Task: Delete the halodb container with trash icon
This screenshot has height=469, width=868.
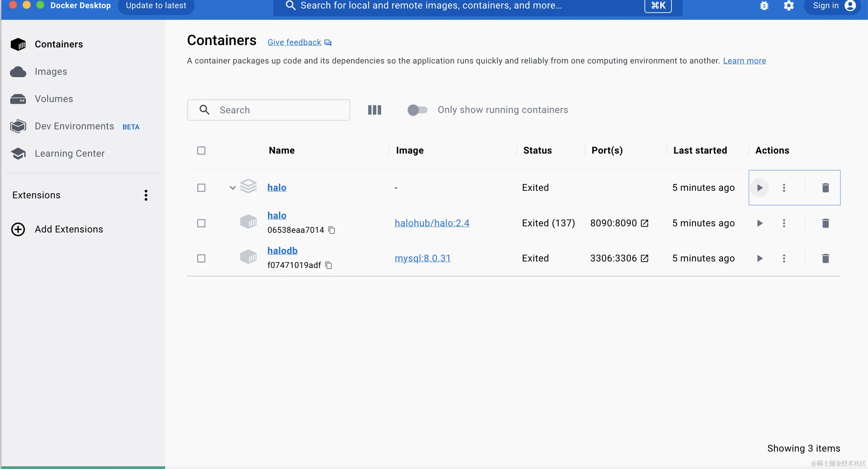Action: coord(825,258)
